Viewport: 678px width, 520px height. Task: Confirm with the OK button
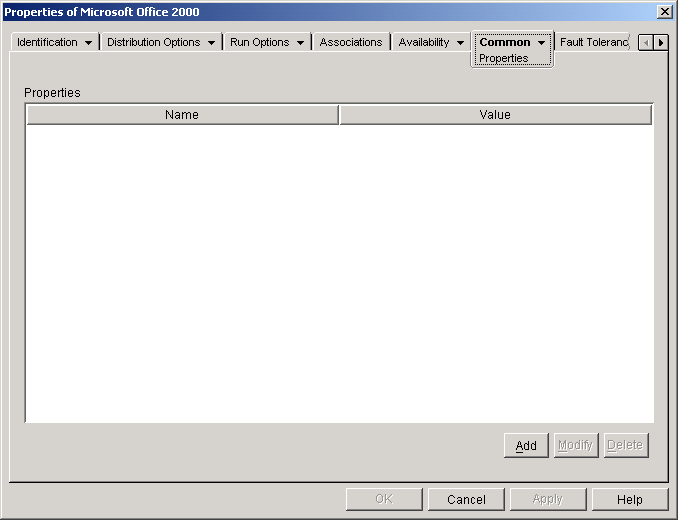tap(384, 499)
